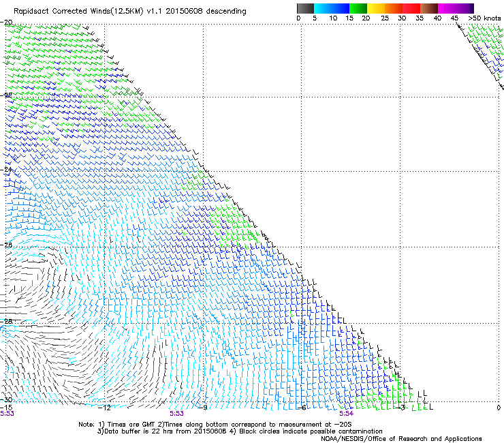The height and width of the screenshot is (443, 504).
Task: Click the "-24" latitude axis label
Action: pyautogui.click(x=6, y=169)
